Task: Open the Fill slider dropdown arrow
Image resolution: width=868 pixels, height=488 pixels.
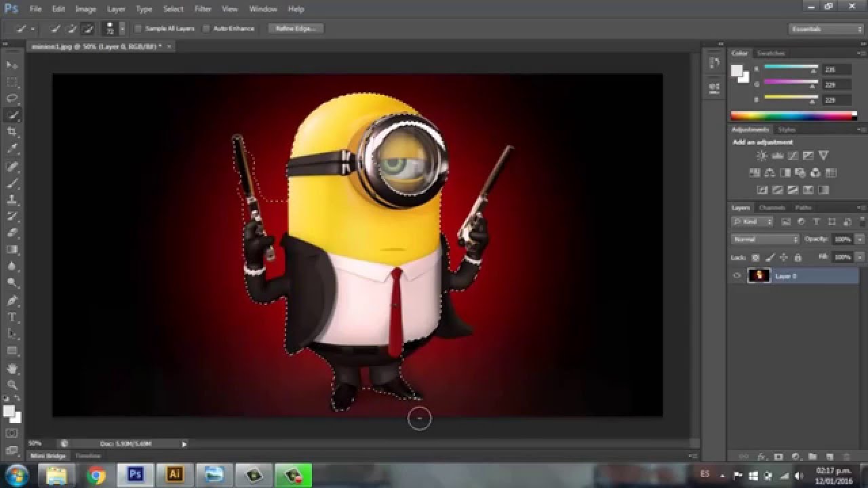Action: (860, 258)
